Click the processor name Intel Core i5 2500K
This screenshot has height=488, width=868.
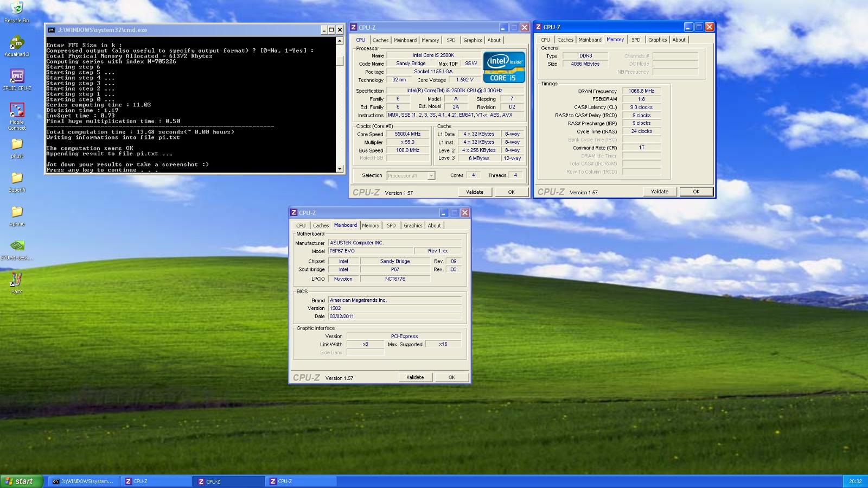433,55
